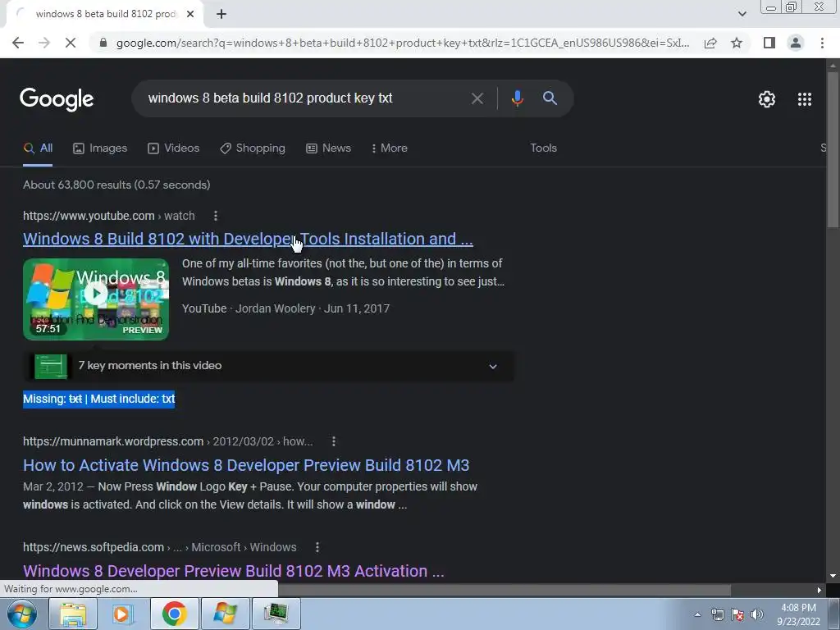Click the monitor utility taskbar icon

[276, 614]
